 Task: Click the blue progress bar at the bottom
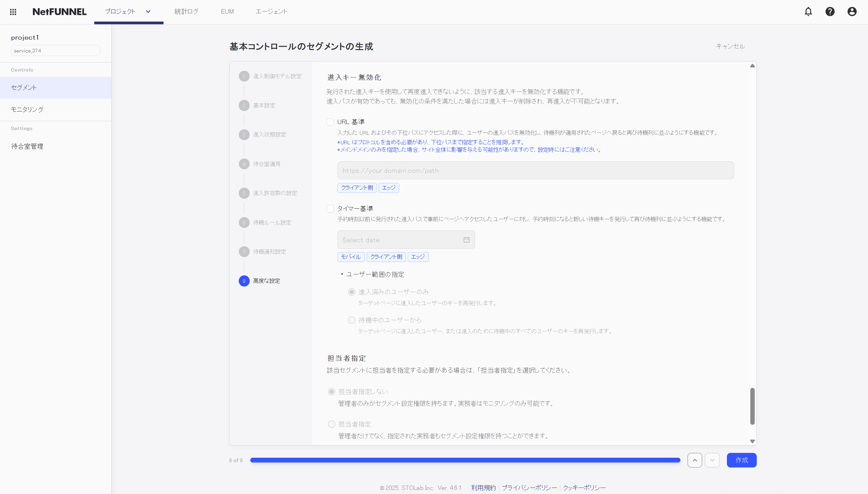(x=465, y=460)
